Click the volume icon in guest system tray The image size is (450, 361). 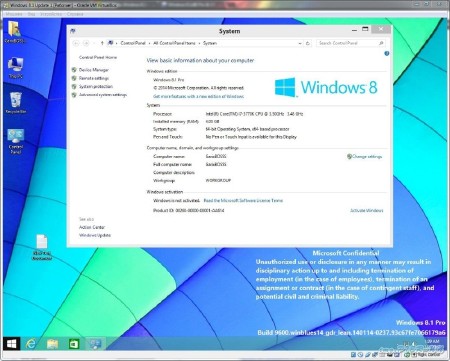click(413, 344)
